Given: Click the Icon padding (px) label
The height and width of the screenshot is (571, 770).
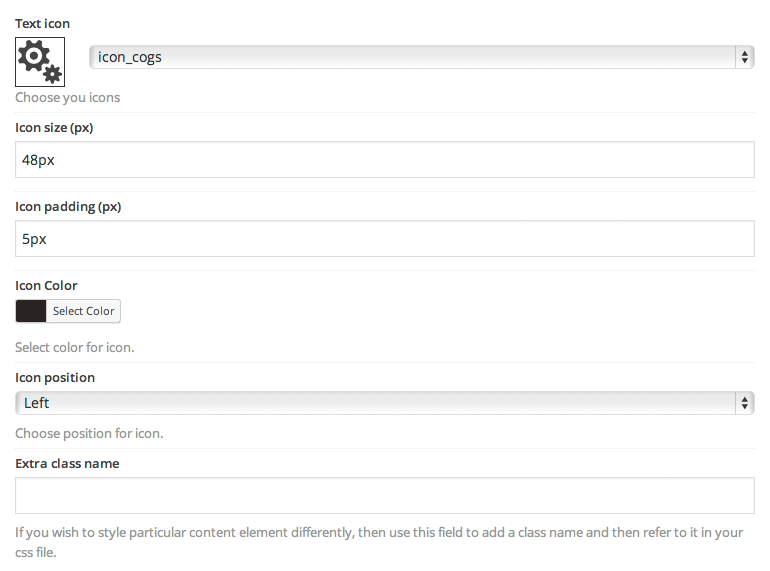Looking at the screenshot, I should point(68,207).
